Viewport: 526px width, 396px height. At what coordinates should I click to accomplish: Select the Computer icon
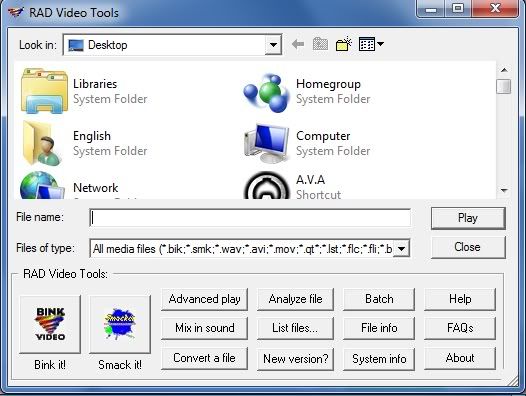pyautogui.click(x=266, y=143)
